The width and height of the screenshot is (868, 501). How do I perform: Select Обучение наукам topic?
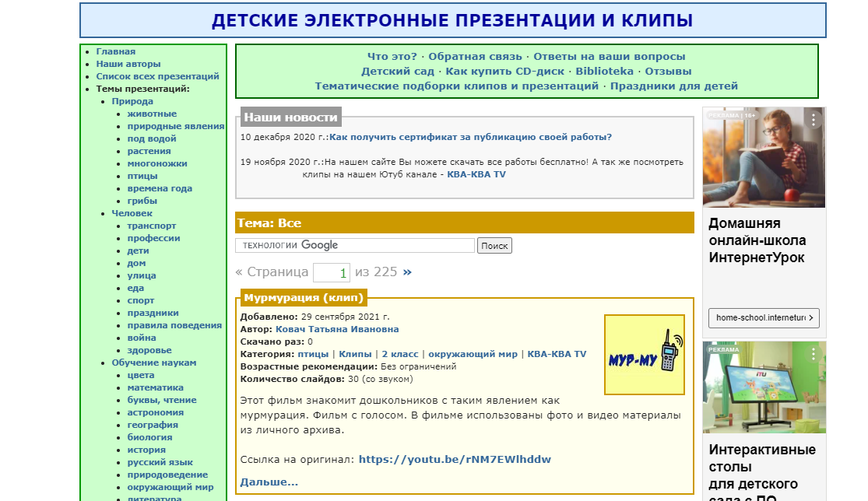pyautogui.click(x=154, y=363)
